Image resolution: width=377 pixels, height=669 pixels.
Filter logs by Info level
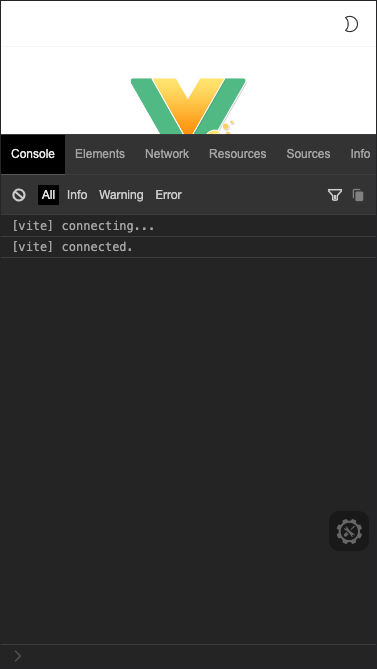(x=77, y=195)
